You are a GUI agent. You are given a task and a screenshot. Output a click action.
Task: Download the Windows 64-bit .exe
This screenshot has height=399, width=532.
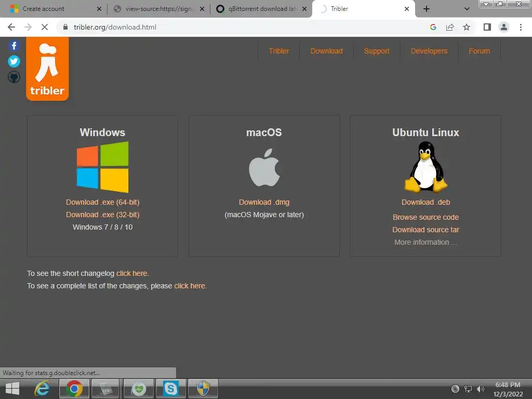[103, 202]
